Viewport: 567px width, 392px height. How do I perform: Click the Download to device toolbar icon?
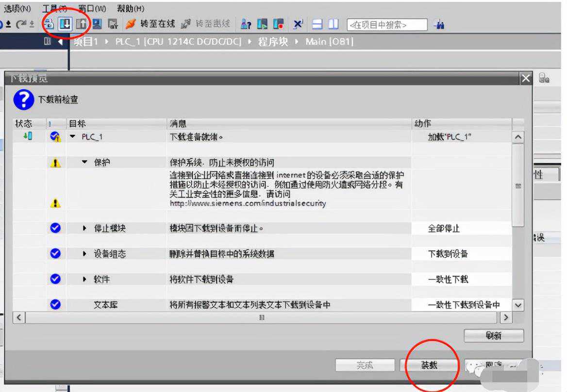coord(64,24)
